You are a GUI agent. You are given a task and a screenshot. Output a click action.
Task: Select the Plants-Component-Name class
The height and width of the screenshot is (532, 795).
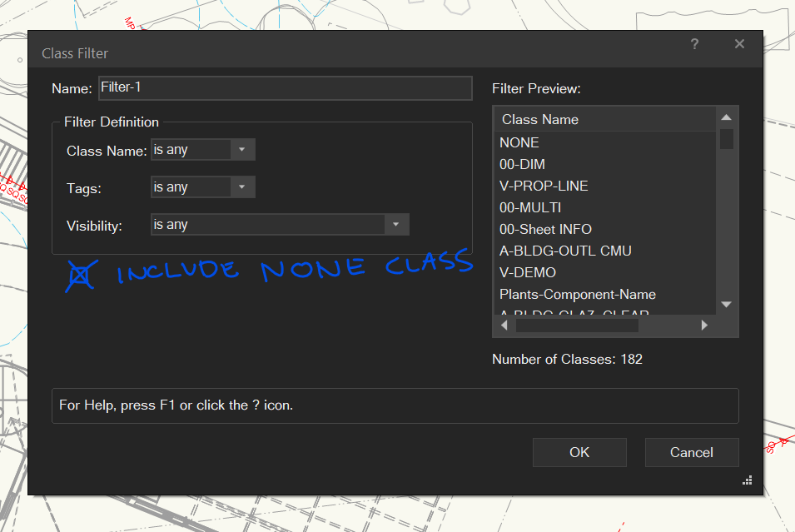tap(575, 294)
